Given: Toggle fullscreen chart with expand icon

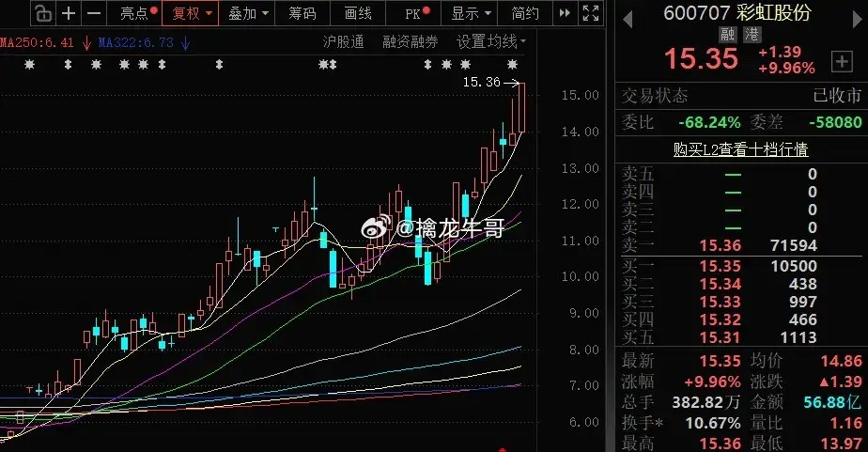Looking at the screenshot, I should click(x=591, y=13).
